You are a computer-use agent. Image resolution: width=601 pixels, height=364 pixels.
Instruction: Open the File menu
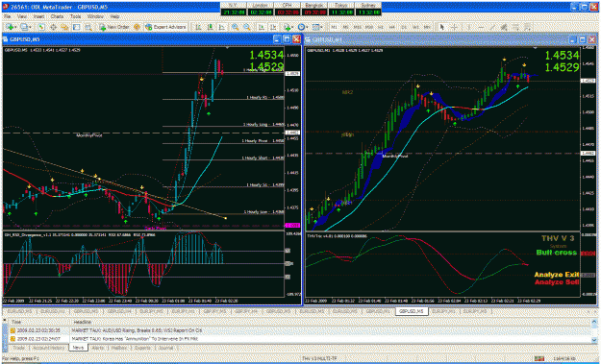(8, 17)
